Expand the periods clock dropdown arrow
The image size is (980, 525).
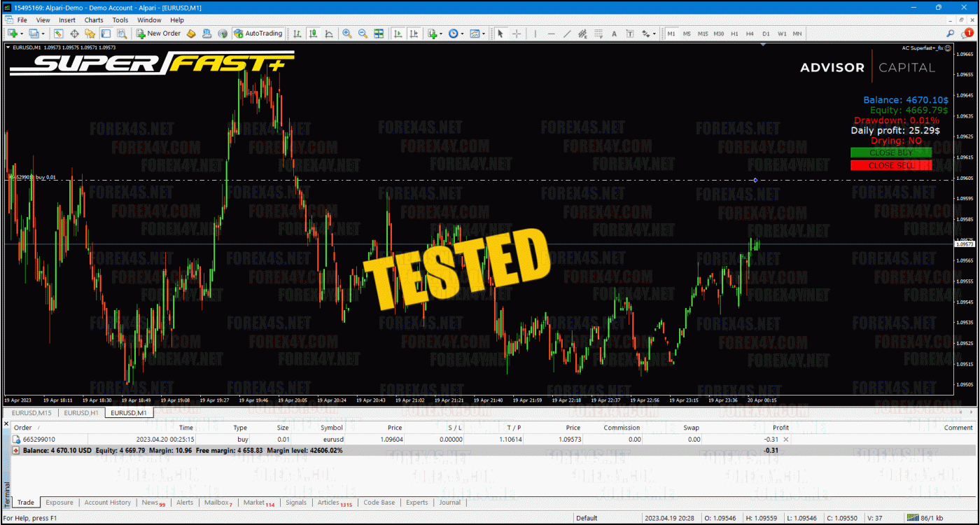(x=463, y=33)
